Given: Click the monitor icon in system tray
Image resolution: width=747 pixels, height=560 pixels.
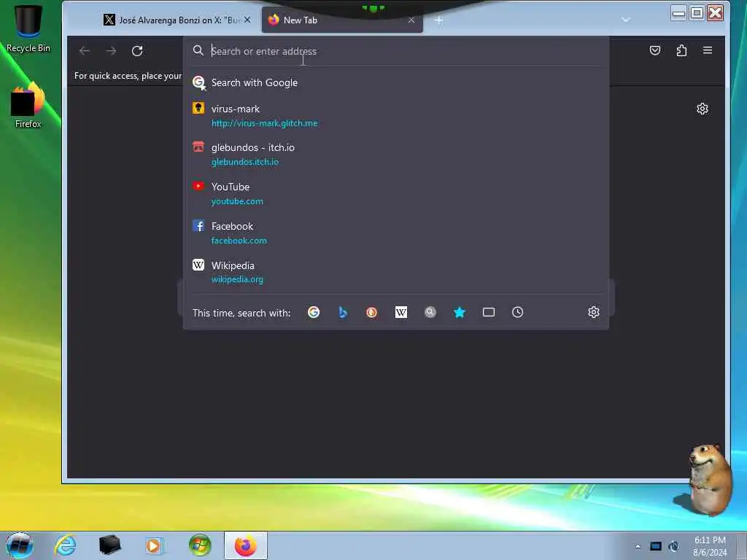Looking at the screenshot, I should click(656, 546).
